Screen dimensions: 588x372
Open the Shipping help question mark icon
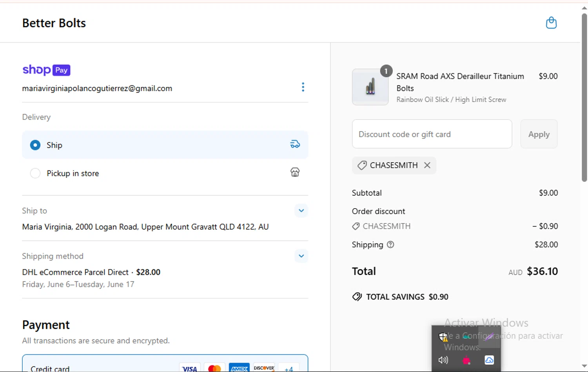point(390,245)
